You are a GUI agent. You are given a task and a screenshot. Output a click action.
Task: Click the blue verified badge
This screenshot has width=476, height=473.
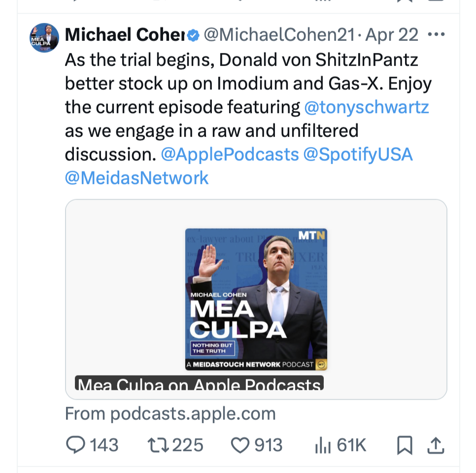194,35
